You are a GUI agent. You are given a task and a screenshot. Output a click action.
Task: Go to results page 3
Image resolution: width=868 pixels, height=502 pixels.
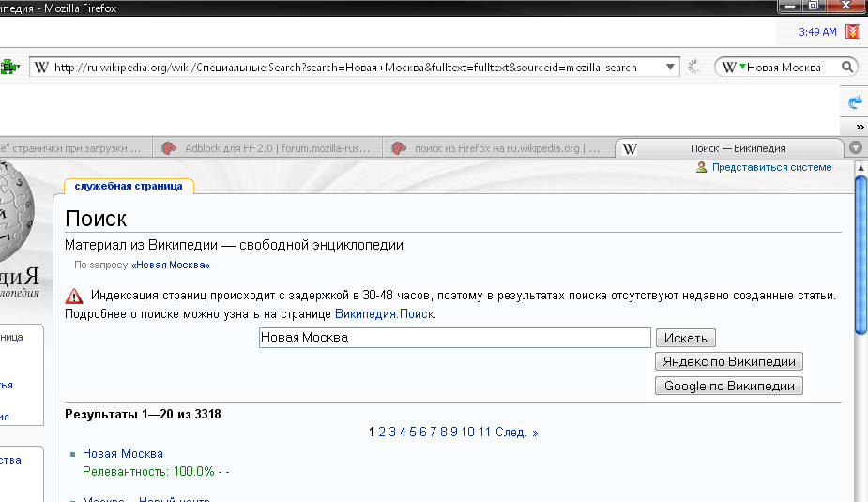click(392, 433)
